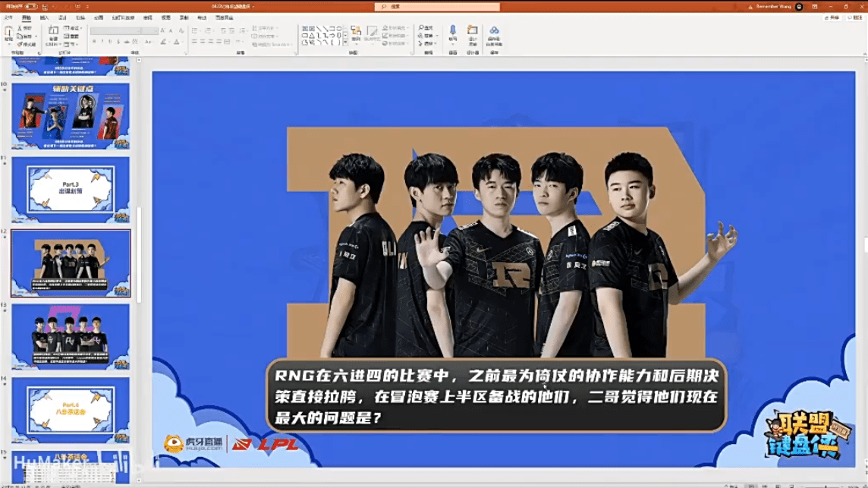This screenshot has width=868, height=488.
Task: Click the Ribbon Display Options icon
Action: pyautogui.click(x=815, y=7)
